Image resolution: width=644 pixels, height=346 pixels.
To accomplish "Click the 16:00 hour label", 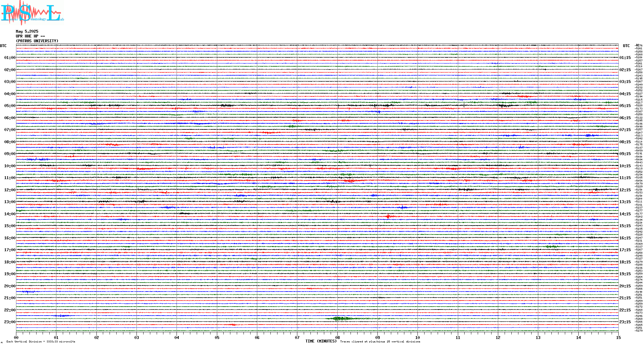I will click(10, 238).
